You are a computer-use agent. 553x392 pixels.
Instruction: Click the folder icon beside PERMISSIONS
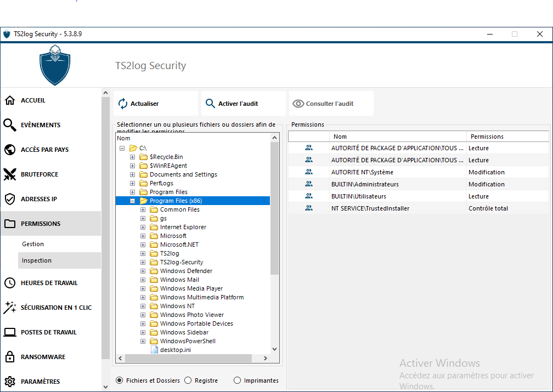pyautogui.click(x=10, y=224)
